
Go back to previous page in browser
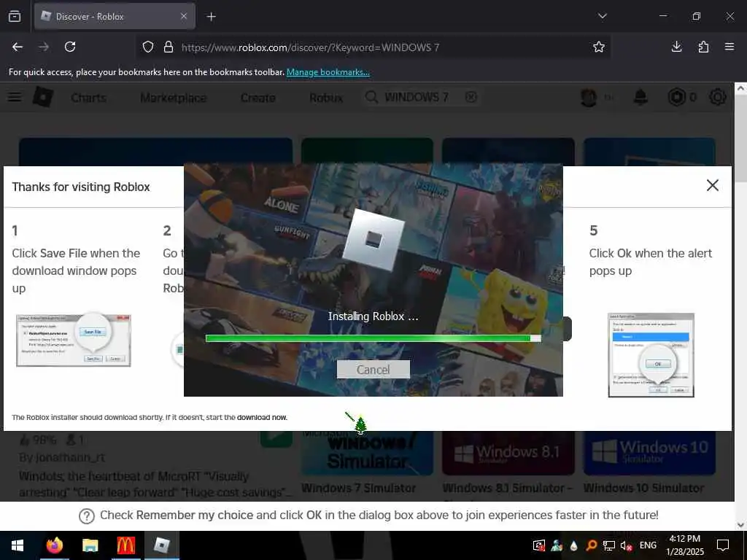pos(18,47)
